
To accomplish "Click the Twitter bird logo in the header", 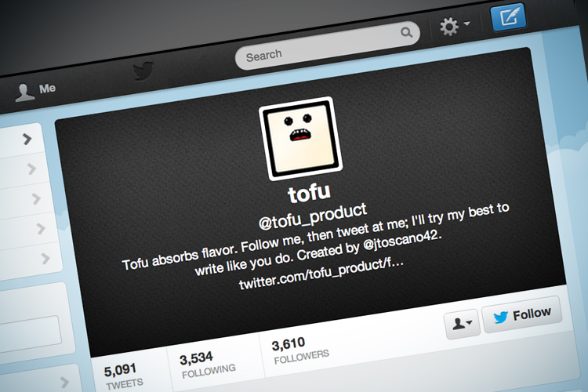I will tap(143, 71).
